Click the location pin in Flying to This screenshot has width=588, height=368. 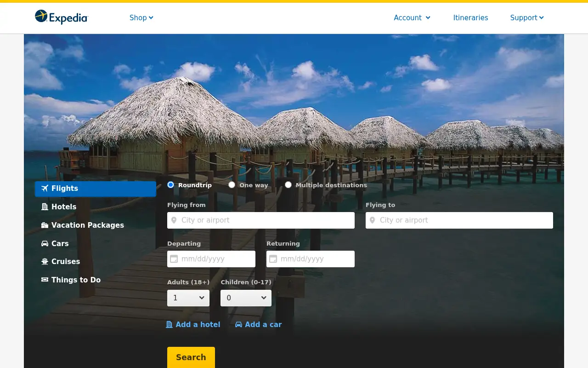[372, 220]
